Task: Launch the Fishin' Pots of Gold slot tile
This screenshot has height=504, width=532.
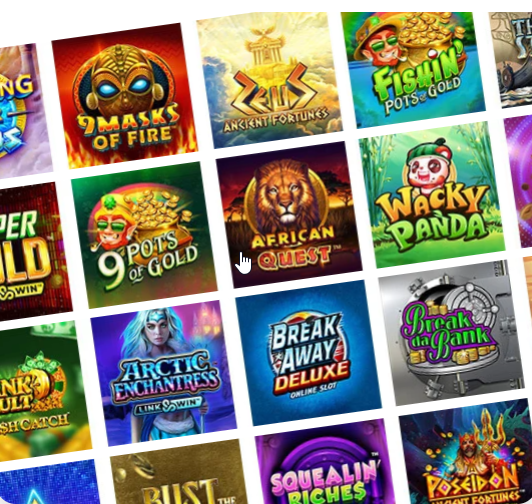Action: pyautogui.click(x=413, y=70)
